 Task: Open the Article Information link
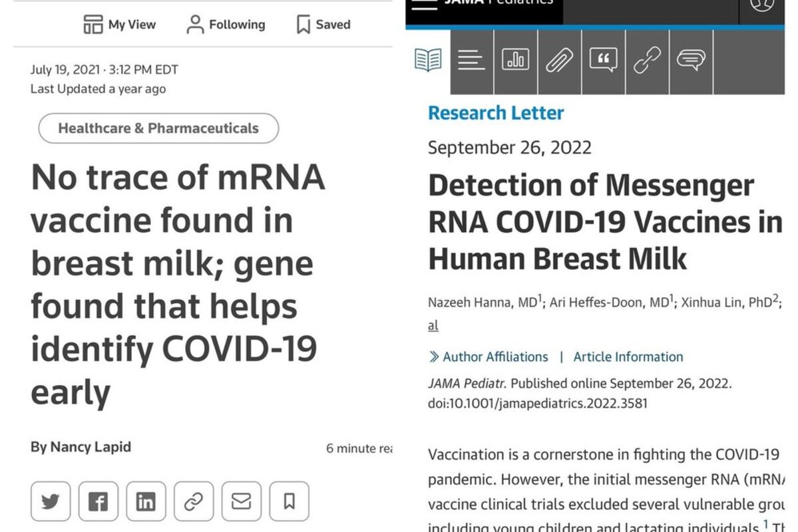[x=628, y=357]
